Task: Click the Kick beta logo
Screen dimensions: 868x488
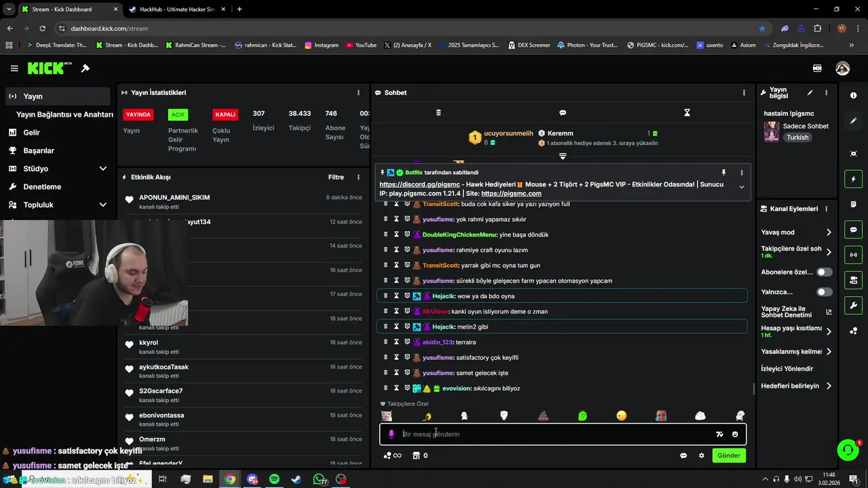Action: 50,68
